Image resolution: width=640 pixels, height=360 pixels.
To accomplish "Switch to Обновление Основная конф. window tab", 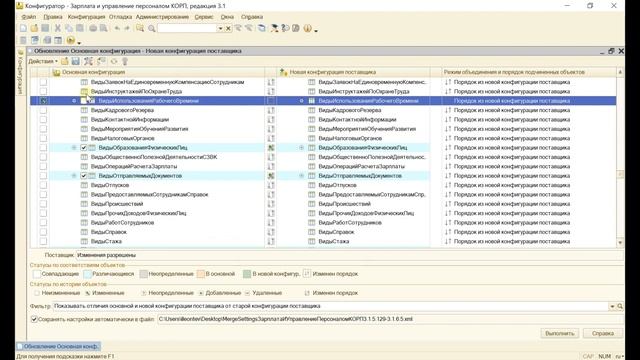I will (x=58, y=347).
